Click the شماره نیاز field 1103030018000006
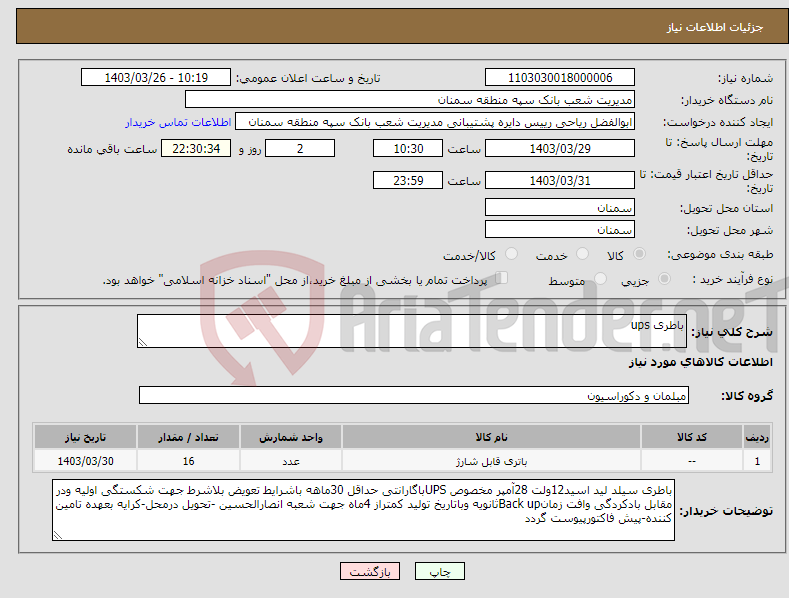Image resolution: width=789 pixels, height=598 pixels. (560, 78)
